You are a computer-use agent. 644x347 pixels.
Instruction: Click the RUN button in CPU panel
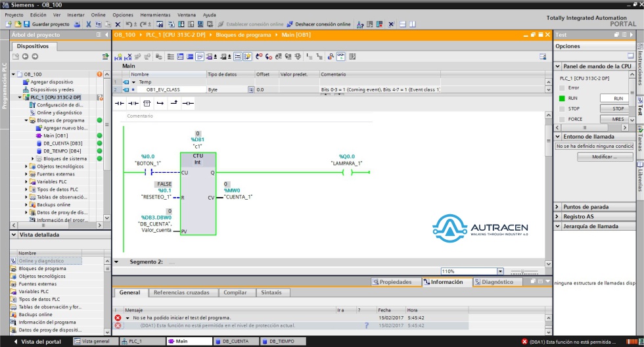(614, 99)
